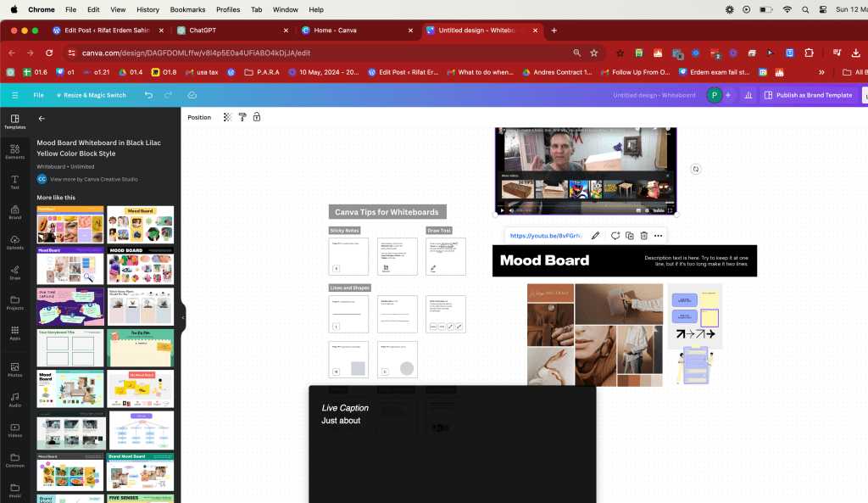This screenshot has width=868, height=503.
Task: Add collaborator with the plus icon
Action: (728, 95)
